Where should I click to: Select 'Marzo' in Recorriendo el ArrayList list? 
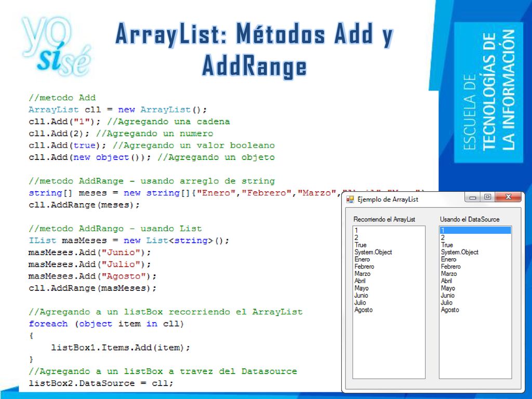pyautogui.click(x=362, y=273)
